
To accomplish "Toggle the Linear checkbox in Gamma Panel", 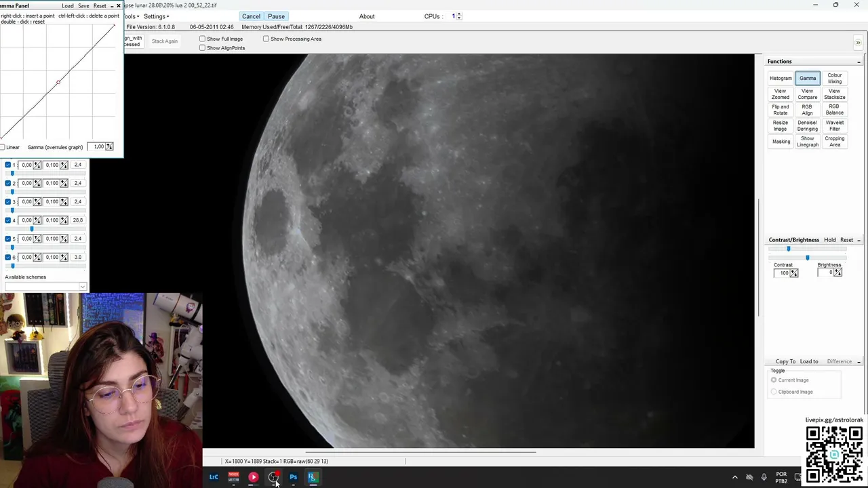I will [x=3, y=147].
